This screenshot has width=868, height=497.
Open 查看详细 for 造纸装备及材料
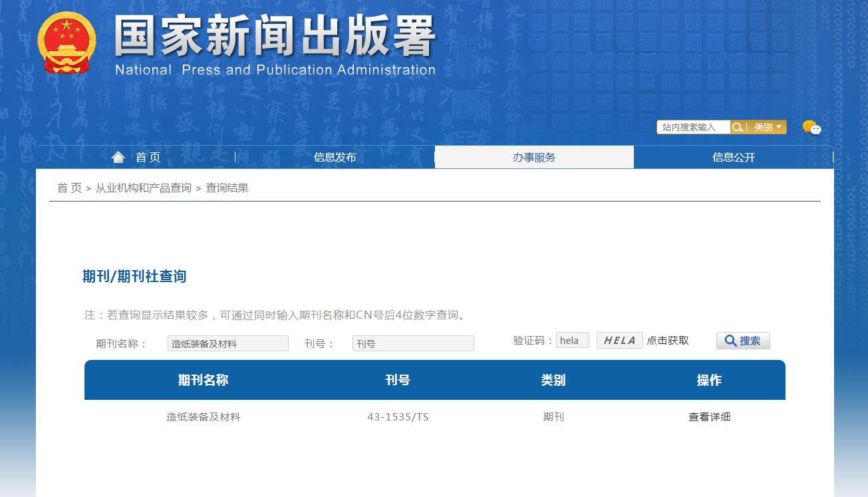709,416
